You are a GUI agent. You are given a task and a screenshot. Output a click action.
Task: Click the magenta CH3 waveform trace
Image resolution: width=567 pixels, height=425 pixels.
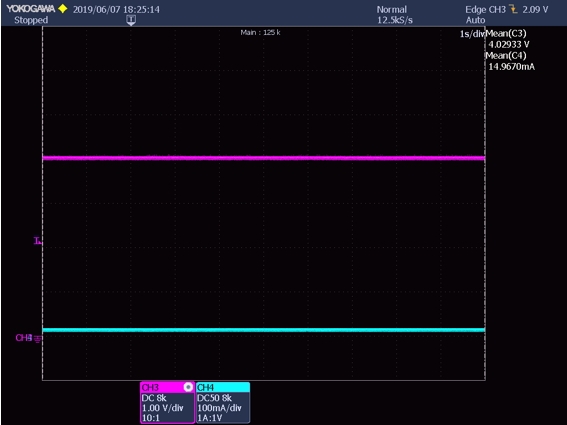(x=264, y=158)
